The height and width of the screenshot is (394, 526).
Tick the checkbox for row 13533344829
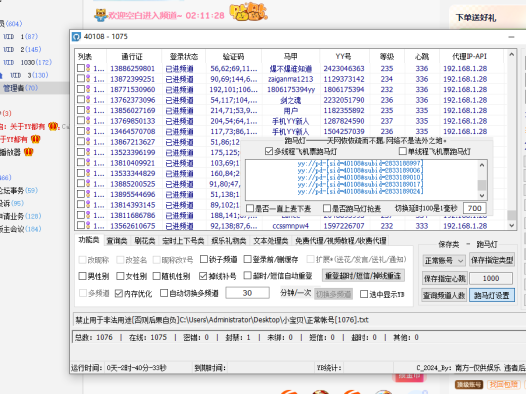pos(81,173)
